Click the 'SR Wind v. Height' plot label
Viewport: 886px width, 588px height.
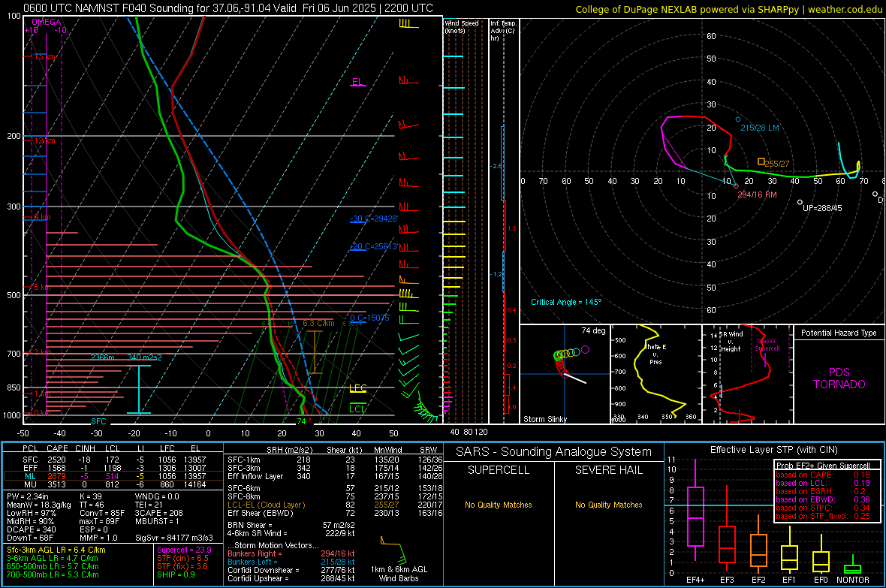(x=731, y=342)
